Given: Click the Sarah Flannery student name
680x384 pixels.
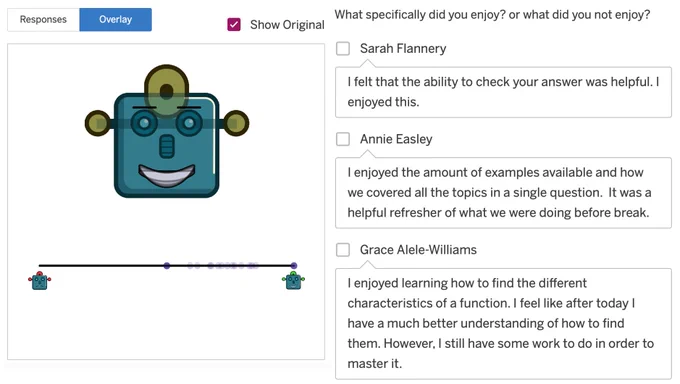Looking at the screenshot, I should click(x=403, y=48).
